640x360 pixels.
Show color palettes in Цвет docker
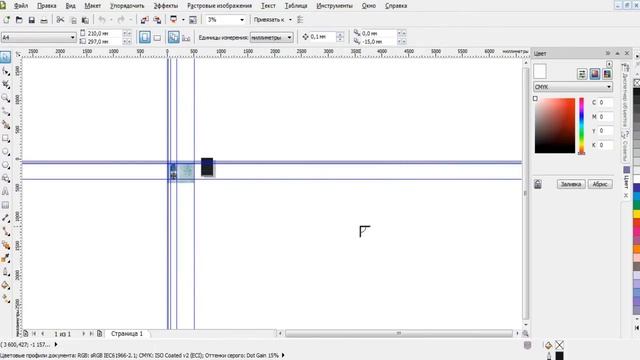click(607, 74)
